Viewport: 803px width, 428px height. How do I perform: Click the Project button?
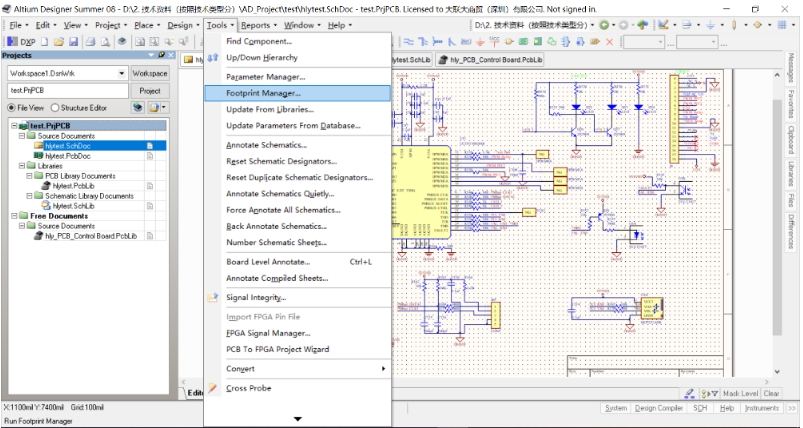[x=150, y=91]
